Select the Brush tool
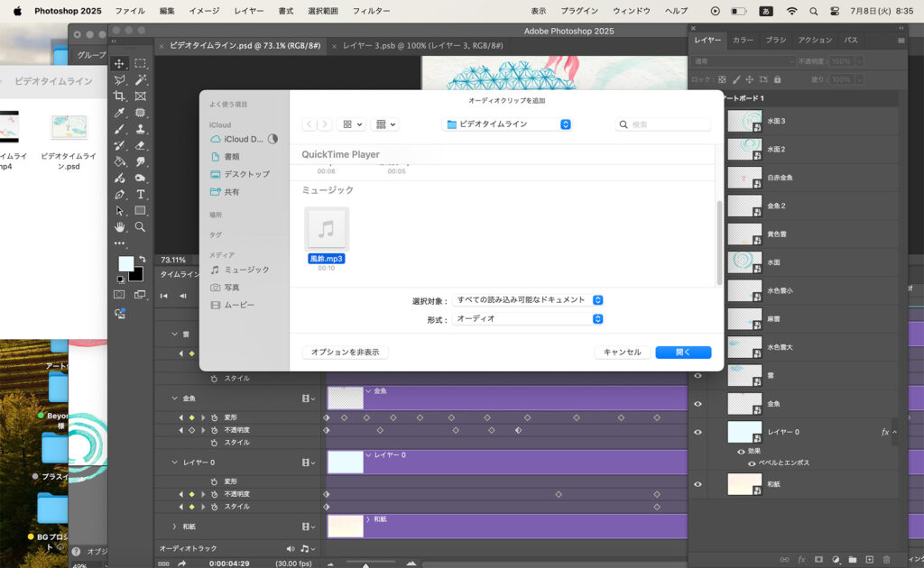Viewport: 924px width, 568px height. [120, 129]
